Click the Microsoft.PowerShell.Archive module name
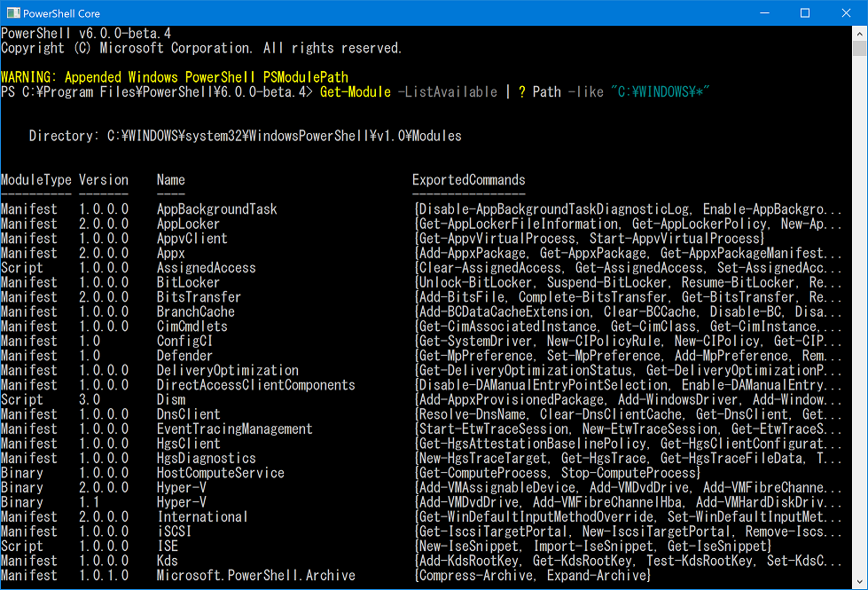This screenshot has width=868, height=590. click(x=255, y=576)
